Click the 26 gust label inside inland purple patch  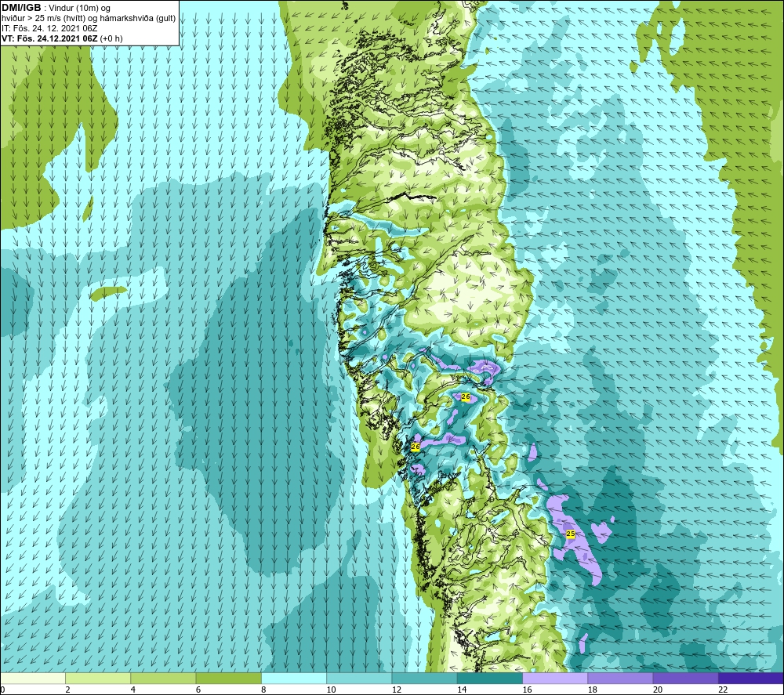466,396
